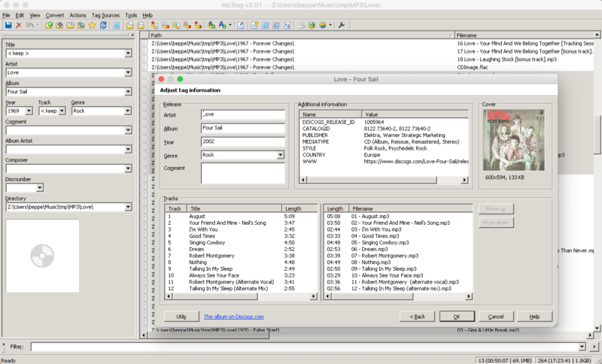Open the Genre dropdown in Adjust tag dialog
602x364 pixels.
(281, 155)
